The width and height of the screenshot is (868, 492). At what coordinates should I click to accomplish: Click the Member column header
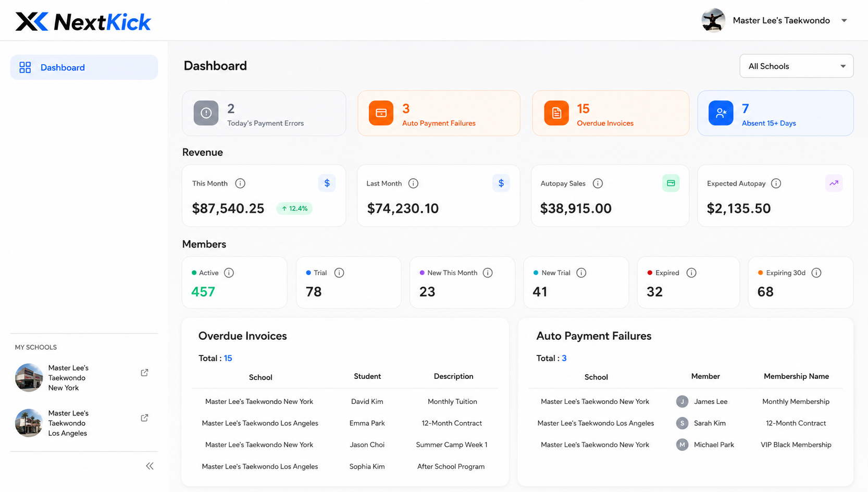(705, 376)
